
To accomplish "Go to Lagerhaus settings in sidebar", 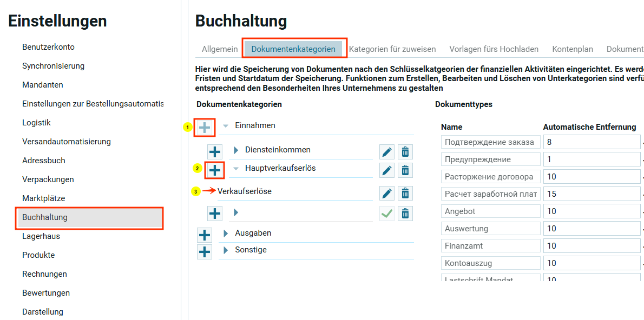I will (41, 236).
